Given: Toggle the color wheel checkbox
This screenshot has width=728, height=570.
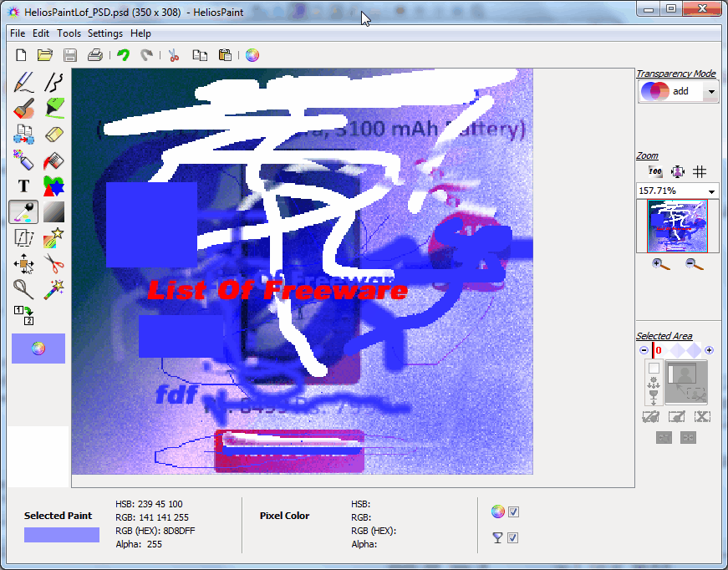Looking at the screenshot, I should pyautogui.click(x=513, y=512).
